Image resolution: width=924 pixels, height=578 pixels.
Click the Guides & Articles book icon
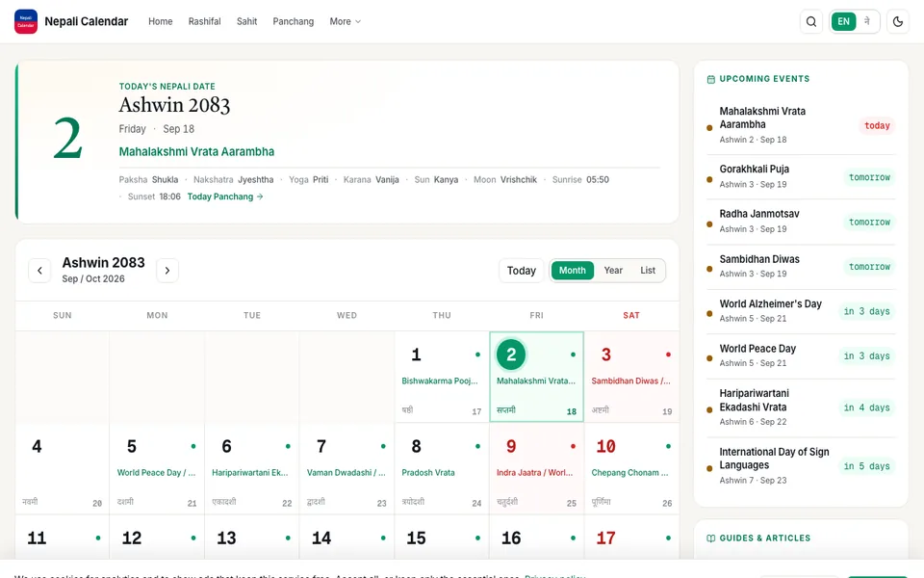(710, 539)
